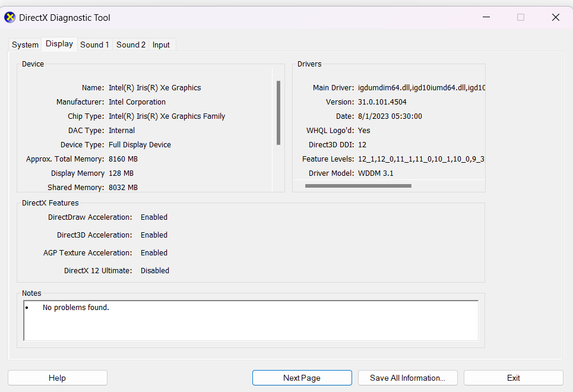Click the AGP Texture Acceleration Enabled value
Viewport: 573px width, 392px height.
[x=154, y=253]
